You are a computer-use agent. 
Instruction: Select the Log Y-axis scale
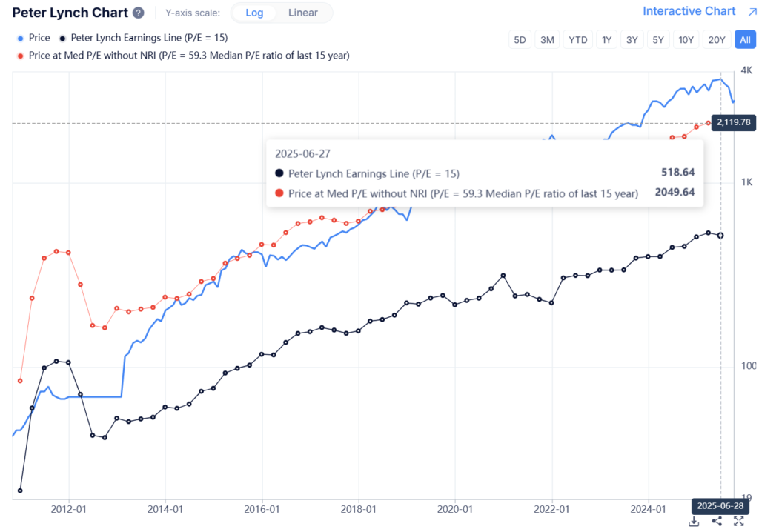coord(256,13)
